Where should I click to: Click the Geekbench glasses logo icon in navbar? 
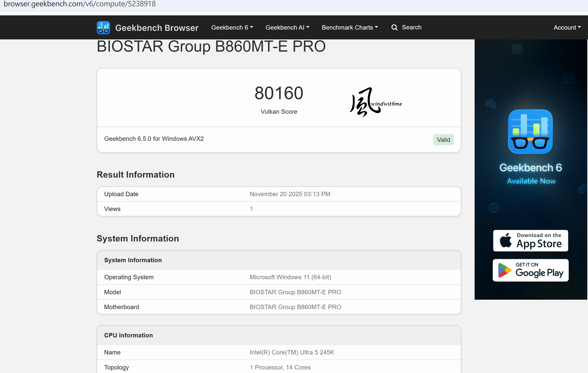tap(103, 28)
